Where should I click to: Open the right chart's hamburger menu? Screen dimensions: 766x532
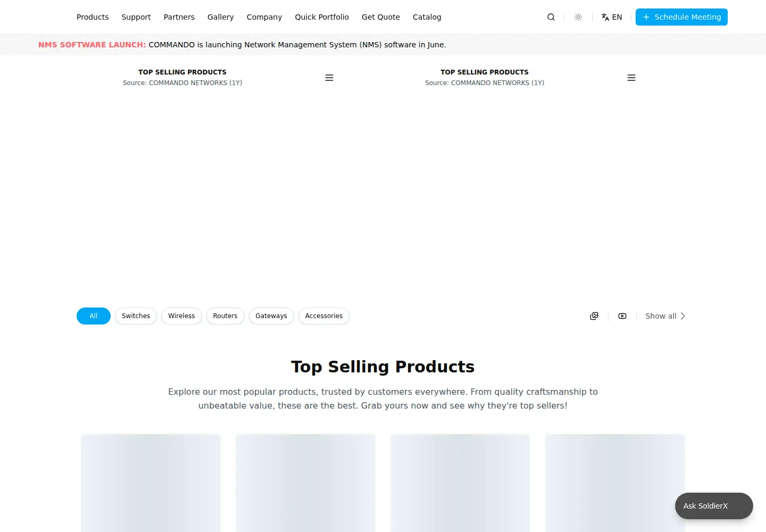(x=631, y=78)
